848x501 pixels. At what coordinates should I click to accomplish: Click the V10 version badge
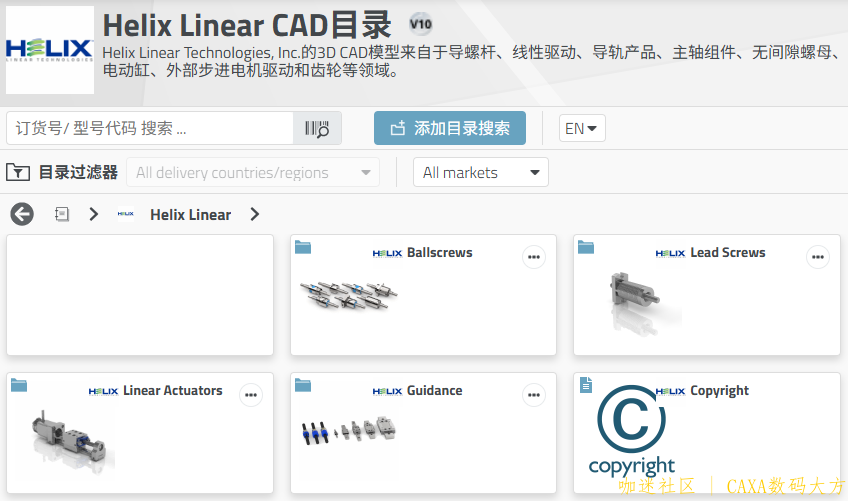421,24
